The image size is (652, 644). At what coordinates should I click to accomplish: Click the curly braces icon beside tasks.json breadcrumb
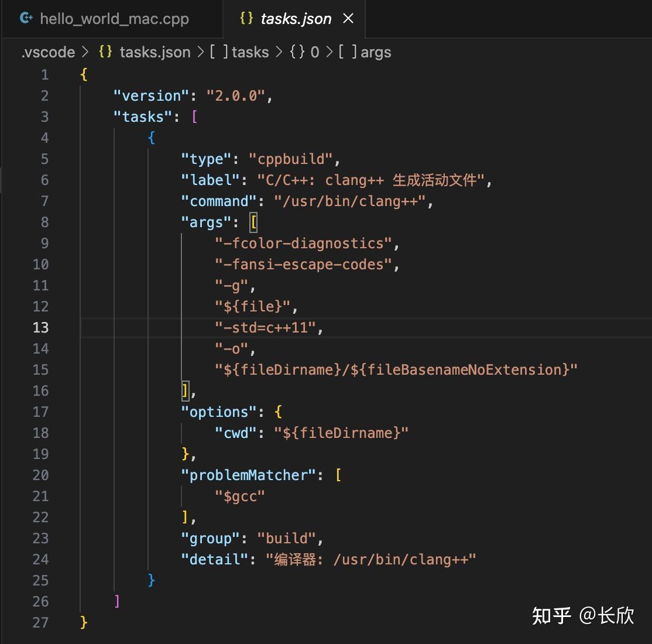[x=104, y=52]
